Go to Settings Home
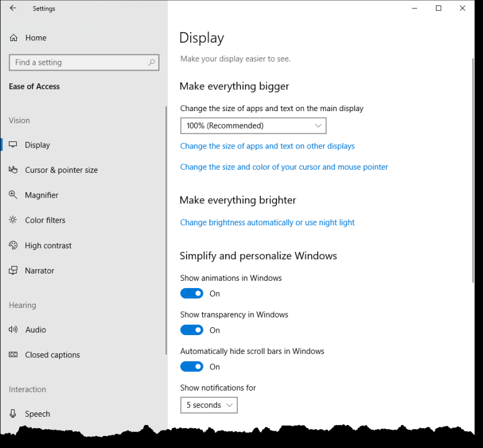 click(83, 38)
